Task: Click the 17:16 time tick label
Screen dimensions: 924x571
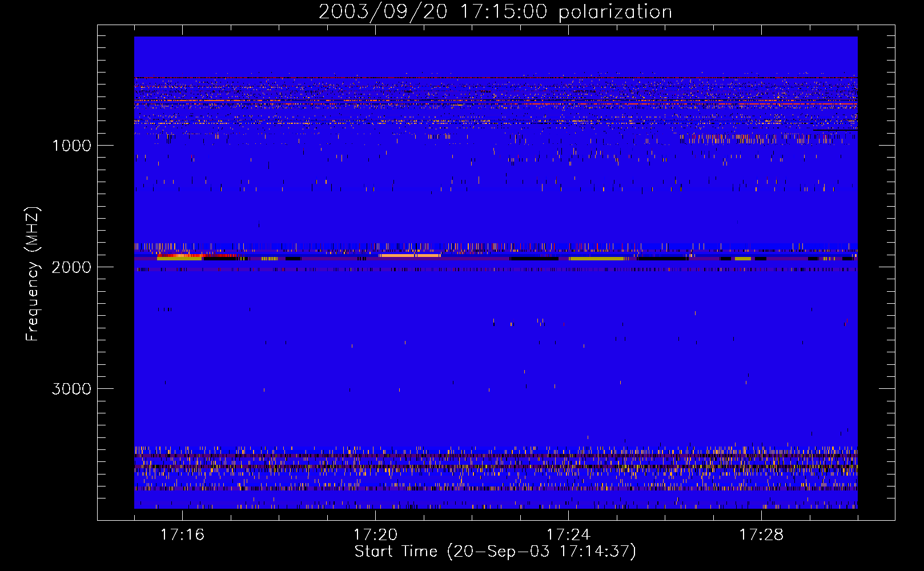Action: click(182, 534)
